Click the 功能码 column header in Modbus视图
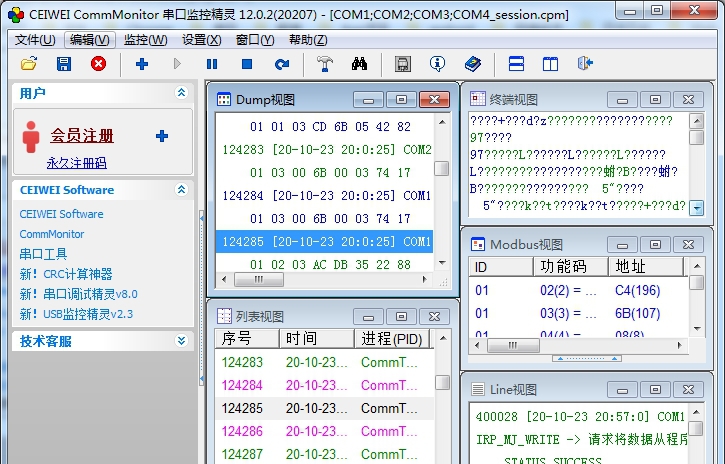 [x=571, y=267]
